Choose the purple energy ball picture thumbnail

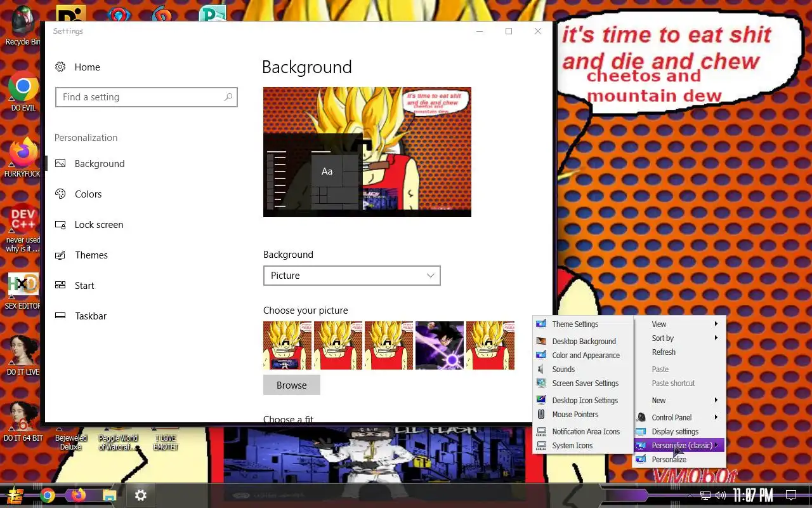click(440, 345)
